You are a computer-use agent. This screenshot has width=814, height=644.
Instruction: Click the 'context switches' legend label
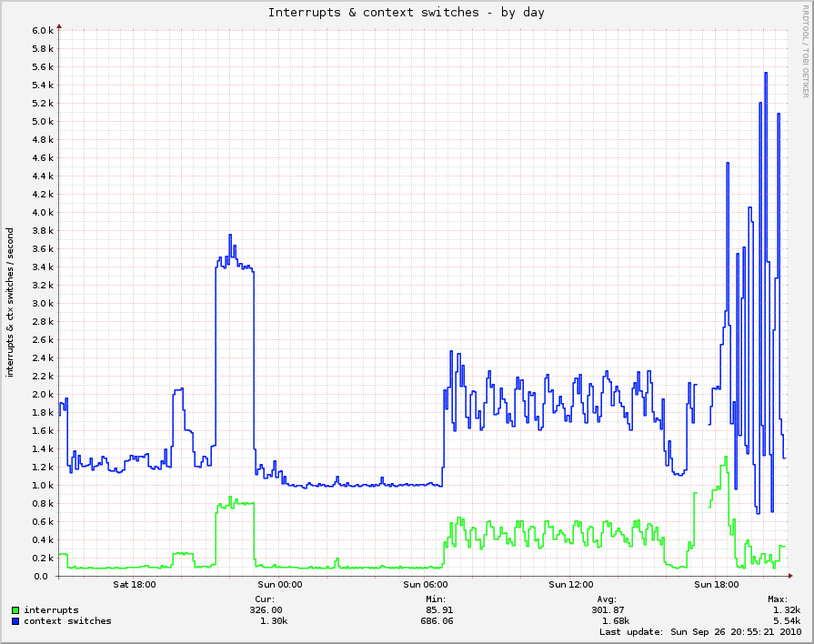(67, 621)
